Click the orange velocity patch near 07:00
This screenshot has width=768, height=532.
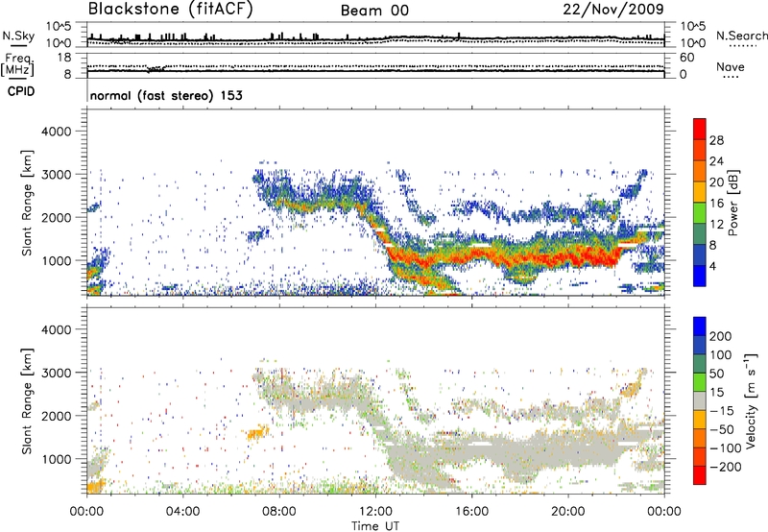click(x=257, y=433)
